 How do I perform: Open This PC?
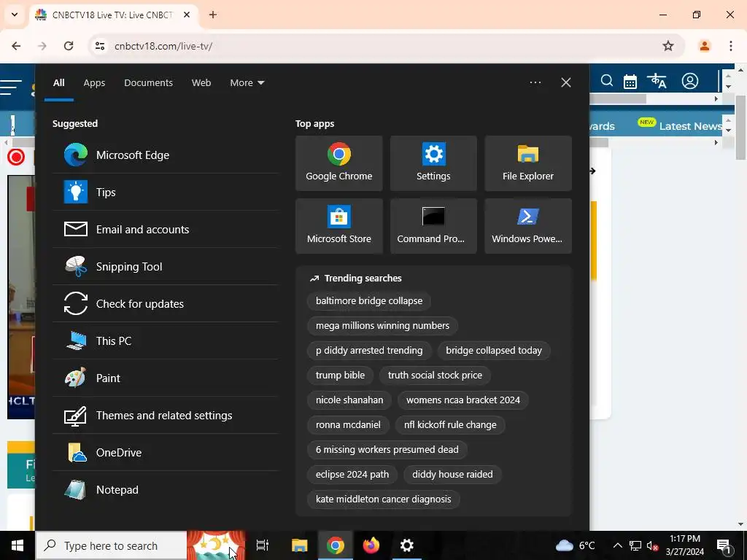[166, 341]
